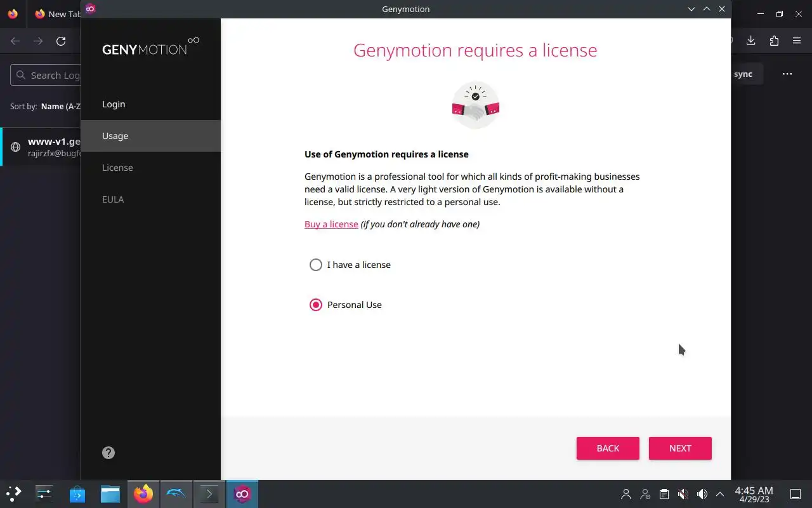
Task: Click the sync button in Firefox window
Action: tap(746, 74)
